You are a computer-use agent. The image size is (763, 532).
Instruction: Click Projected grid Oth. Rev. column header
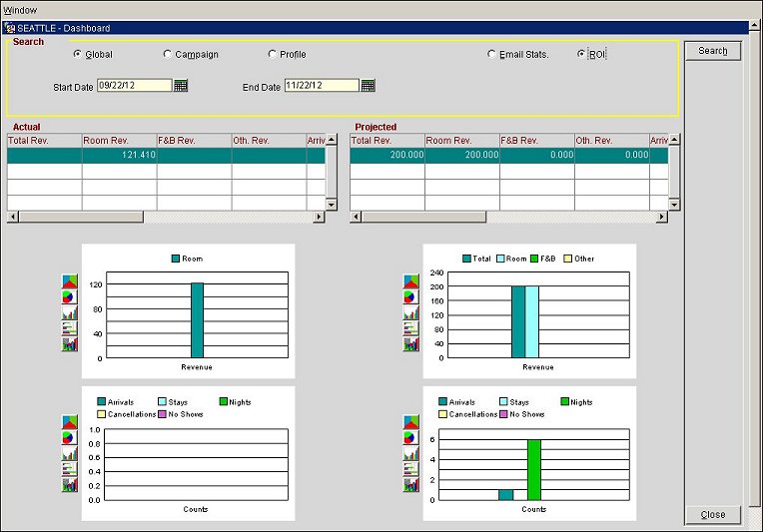612,141
